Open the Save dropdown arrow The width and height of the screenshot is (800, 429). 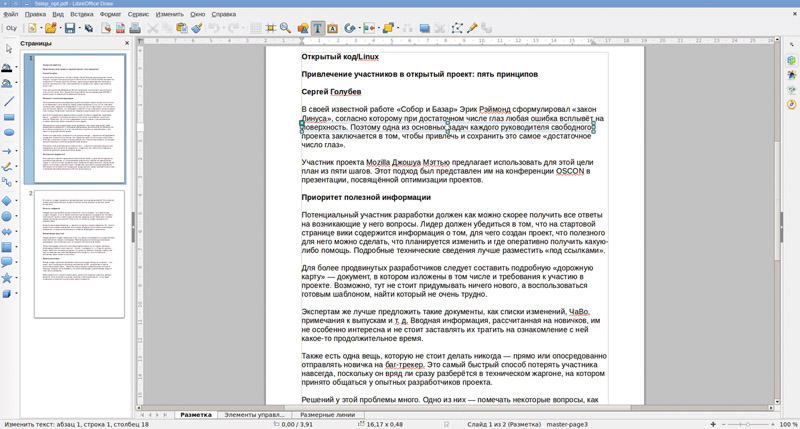pyautogui.click(x=79, y=29)
